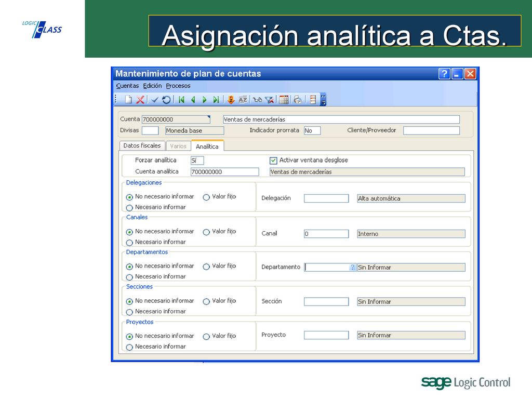Open search with the glasses icon
Screen dimensions: 532x399
(258, 99)
